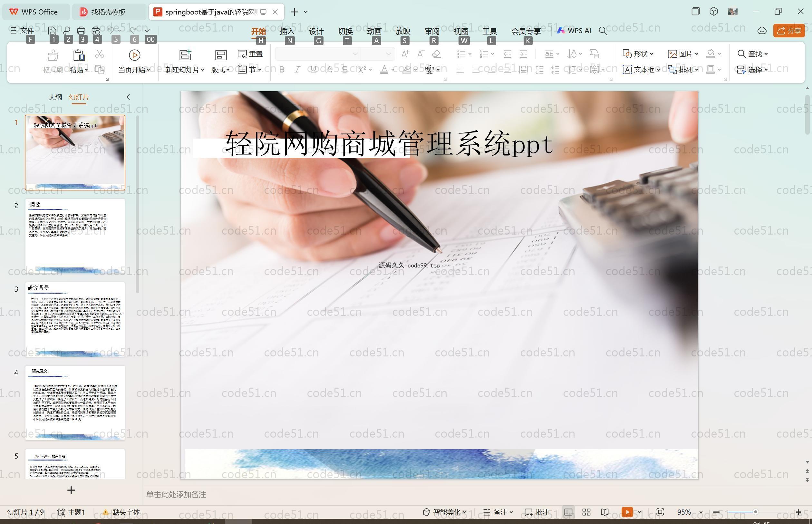Decrease indent level icon
812x524 pixels.
[508, 54]
